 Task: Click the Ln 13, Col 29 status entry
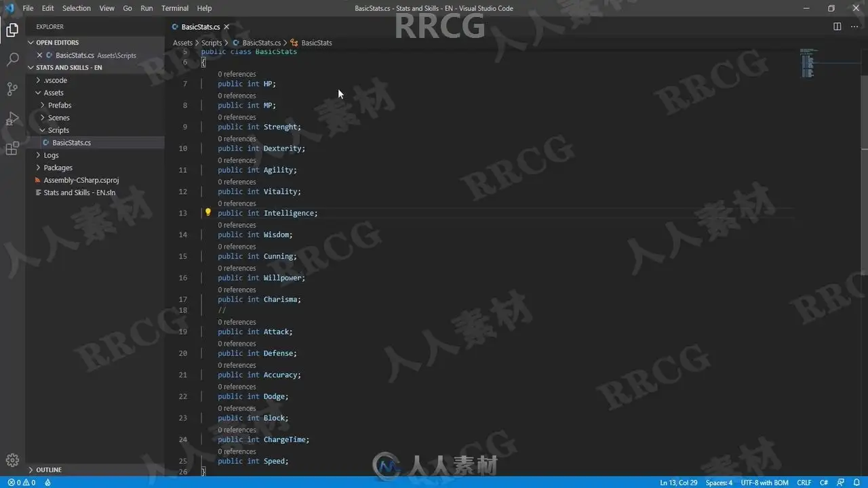coord(679,483)
